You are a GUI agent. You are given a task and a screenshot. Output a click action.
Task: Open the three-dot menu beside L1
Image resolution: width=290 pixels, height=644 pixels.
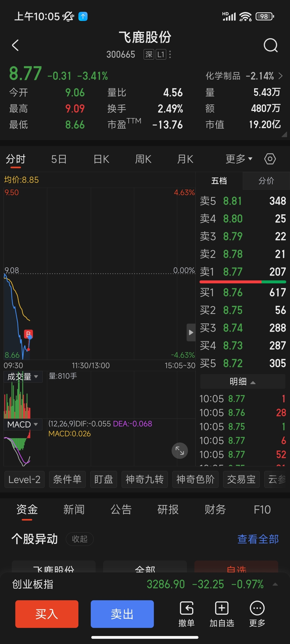(x=170, y=54)
